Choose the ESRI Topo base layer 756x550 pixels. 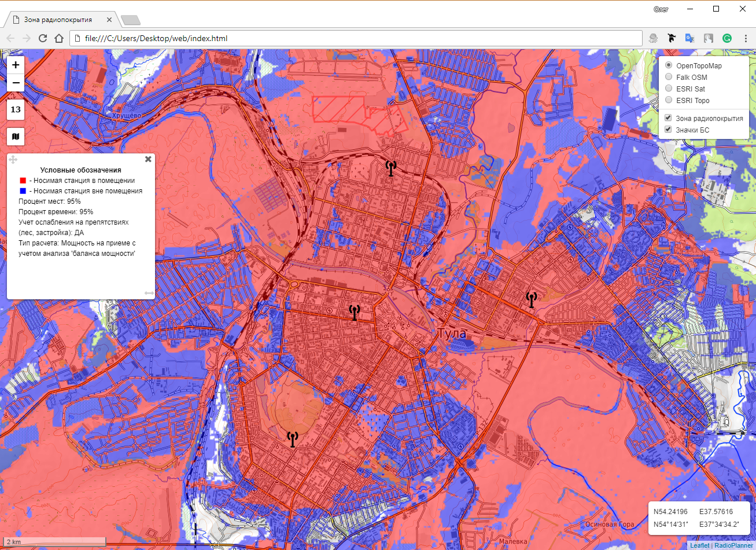point(669,100)
